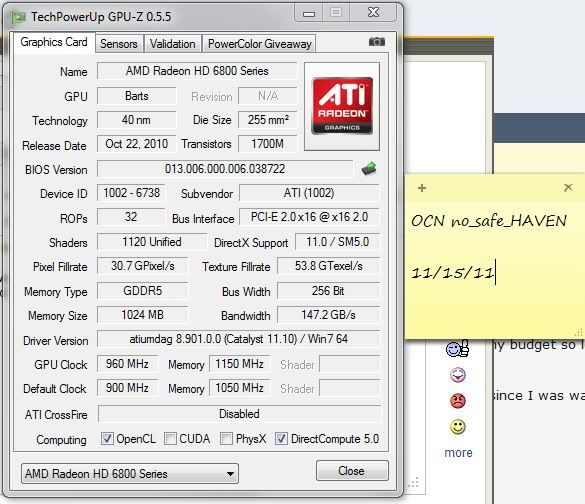Click the Bus Interface 'PCI-E 2.0 x16' value
The height and width of the screenshot is (504, 585).
tap(309, 217)
